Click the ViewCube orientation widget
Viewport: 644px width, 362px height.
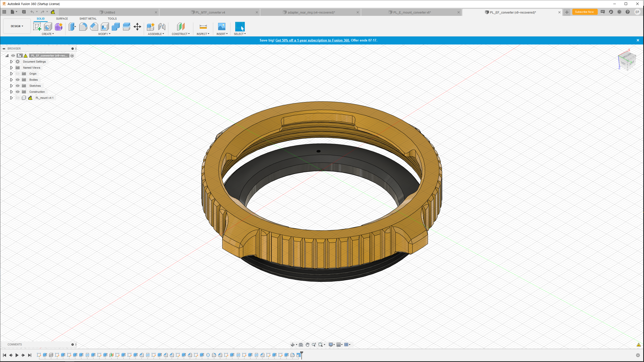point(627,61)
